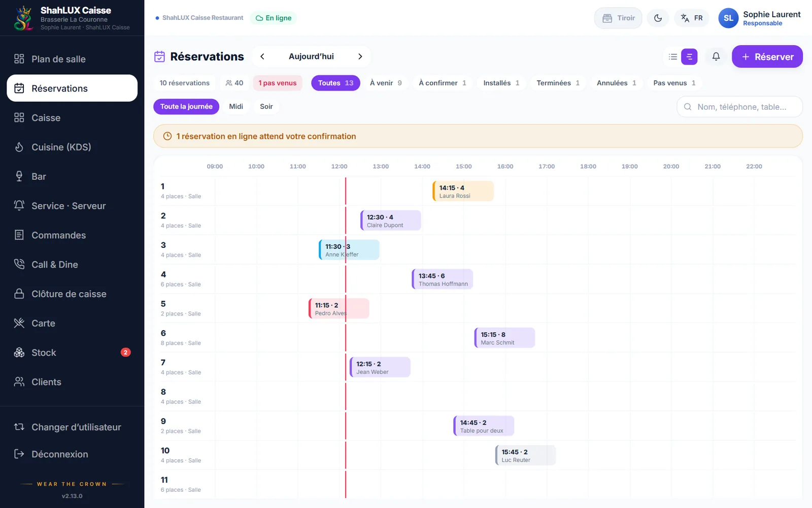Open notifications with the bell icon
This screenshot has width=812, height=508.
[716, 57]
